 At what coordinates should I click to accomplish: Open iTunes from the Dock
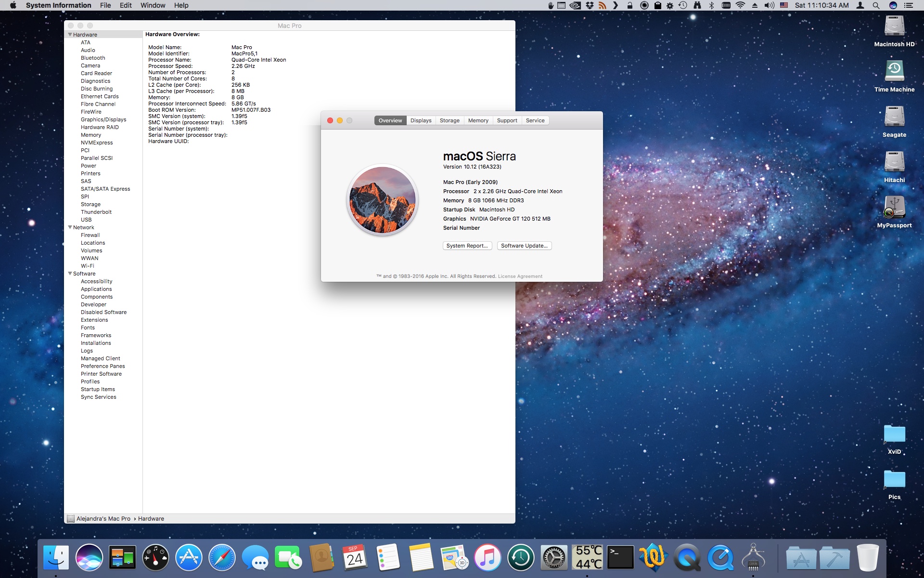(x=488, y=558)
